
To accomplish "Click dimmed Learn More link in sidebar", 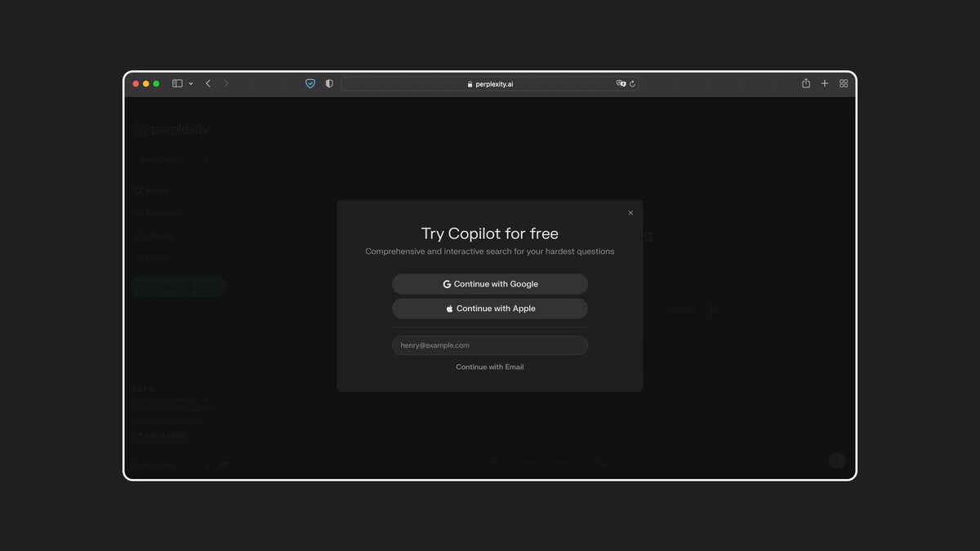I will (161, 435).
